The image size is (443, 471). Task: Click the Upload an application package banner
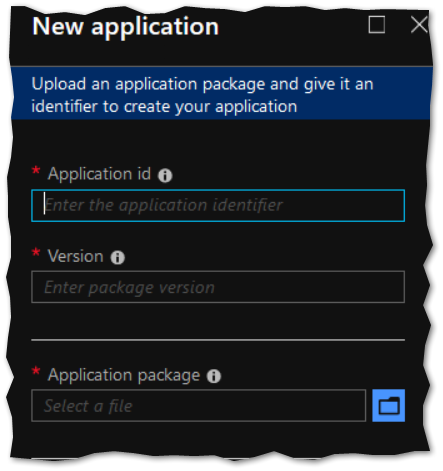tap(221, 94)
